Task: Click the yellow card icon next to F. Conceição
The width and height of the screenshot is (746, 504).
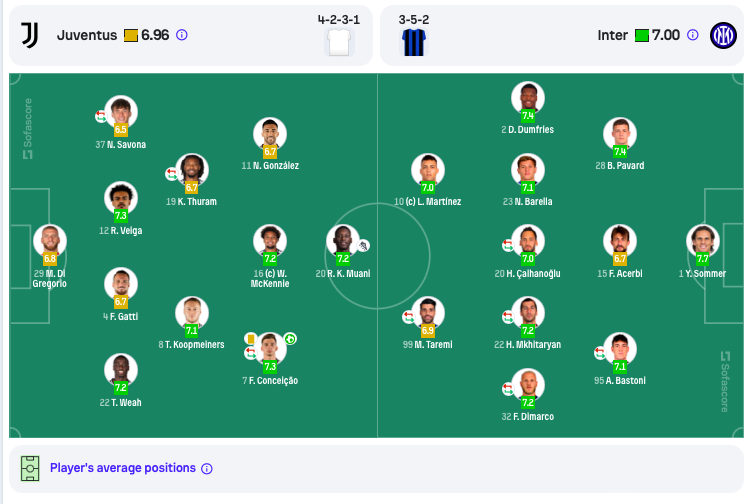Action: point(250,339)
